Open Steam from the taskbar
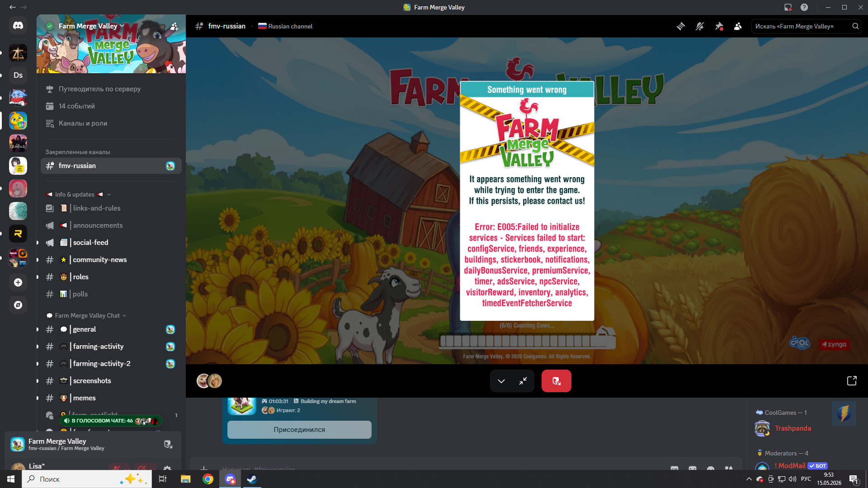The width and height of the screenshot is (868, 488). [252, 479]
